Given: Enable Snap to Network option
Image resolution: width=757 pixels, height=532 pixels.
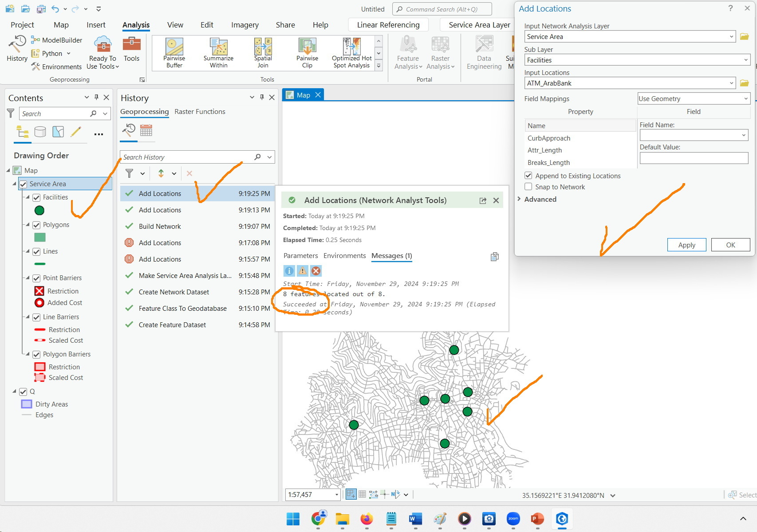Looking at the screenshot, I should click(528, 187).
